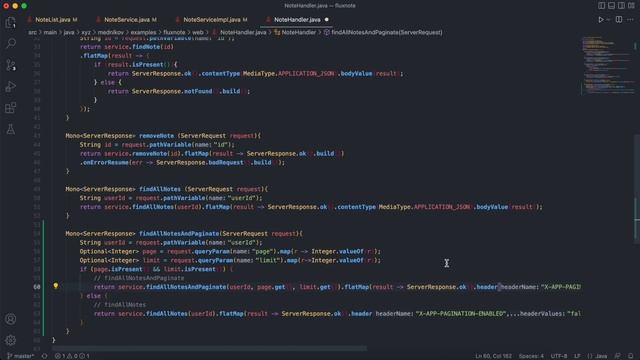Click the 'fluxnote' breadcrumb segment
The height and width of the screenshot is (360, 640).
[174, 32]
